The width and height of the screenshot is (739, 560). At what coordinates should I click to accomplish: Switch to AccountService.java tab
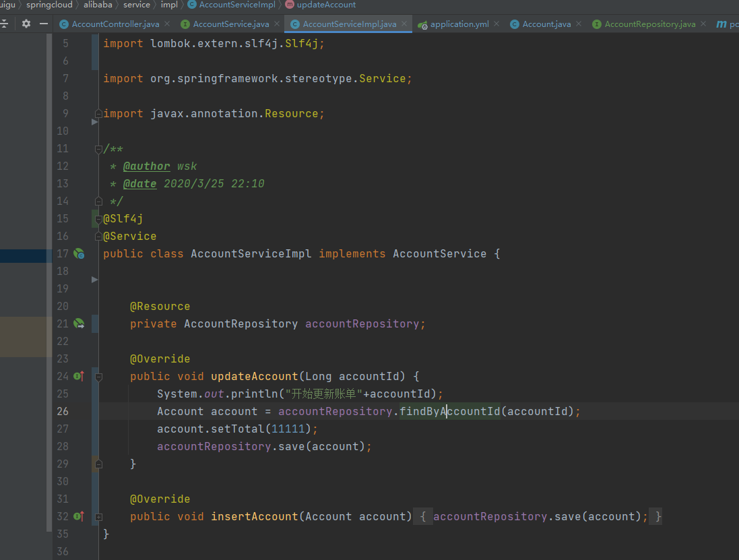pos(231,24)
